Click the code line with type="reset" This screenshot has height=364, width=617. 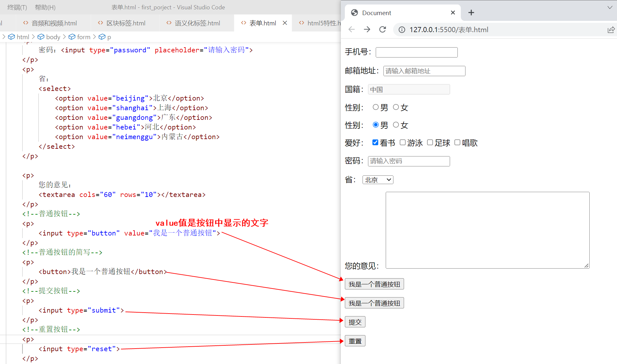pos(79,349)
